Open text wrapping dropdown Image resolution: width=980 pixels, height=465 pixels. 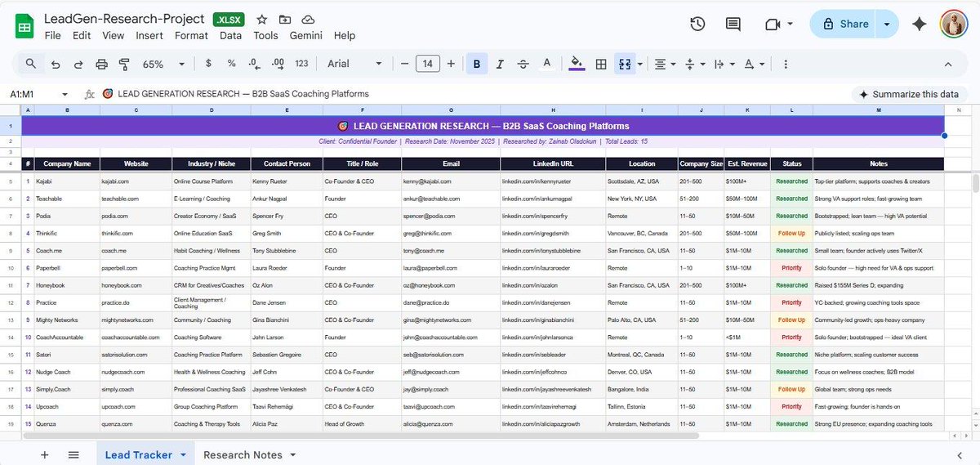click(723, 64)
